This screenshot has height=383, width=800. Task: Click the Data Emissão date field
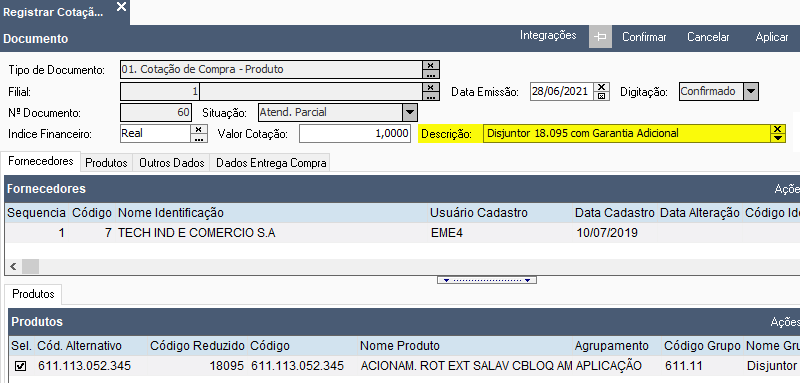click(x=563, y=91)
